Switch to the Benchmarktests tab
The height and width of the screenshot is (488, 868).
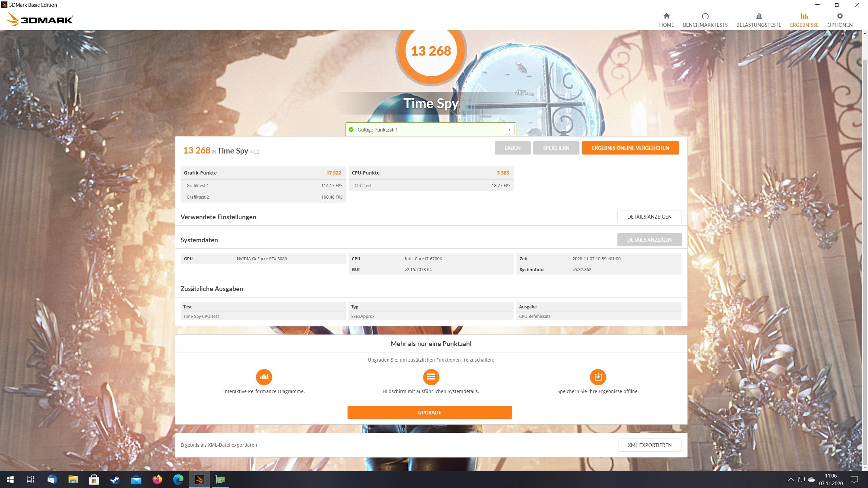705,20
